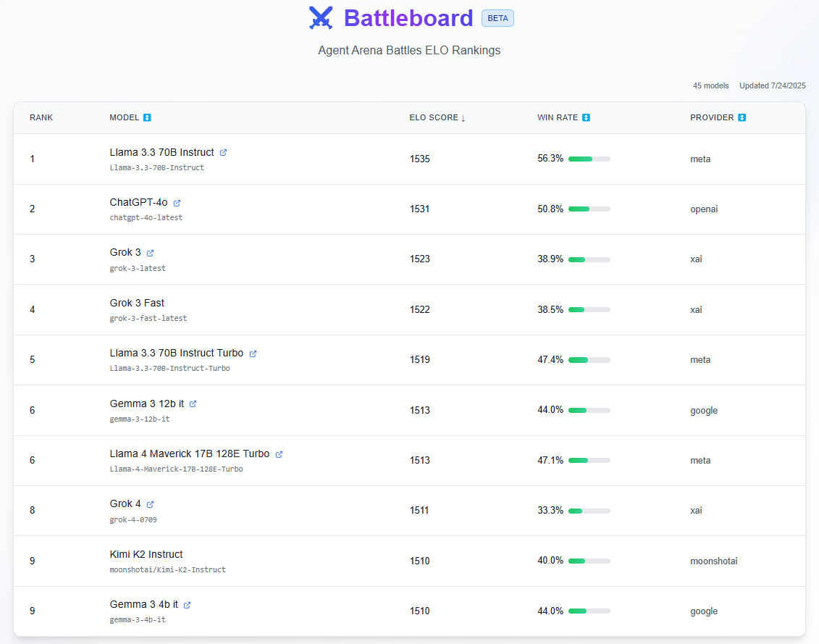Click the sort icon beside WIN RATE header

coord(586,117)
